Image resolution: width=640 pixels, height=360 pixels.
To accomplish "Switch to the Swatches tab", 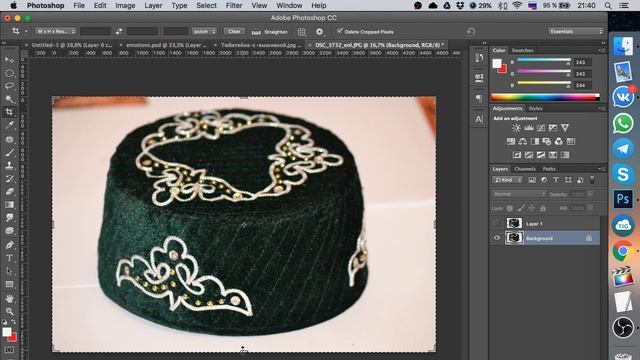I will coord(522,50).
